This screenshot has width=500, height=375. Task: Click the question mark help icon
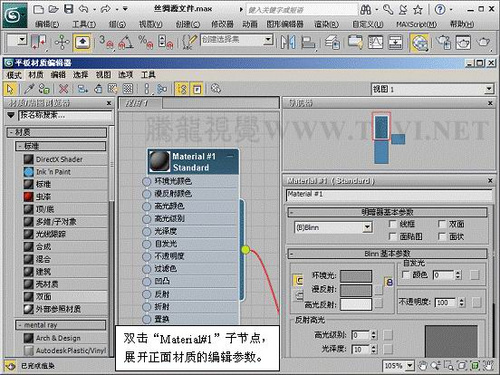point(440,9)
